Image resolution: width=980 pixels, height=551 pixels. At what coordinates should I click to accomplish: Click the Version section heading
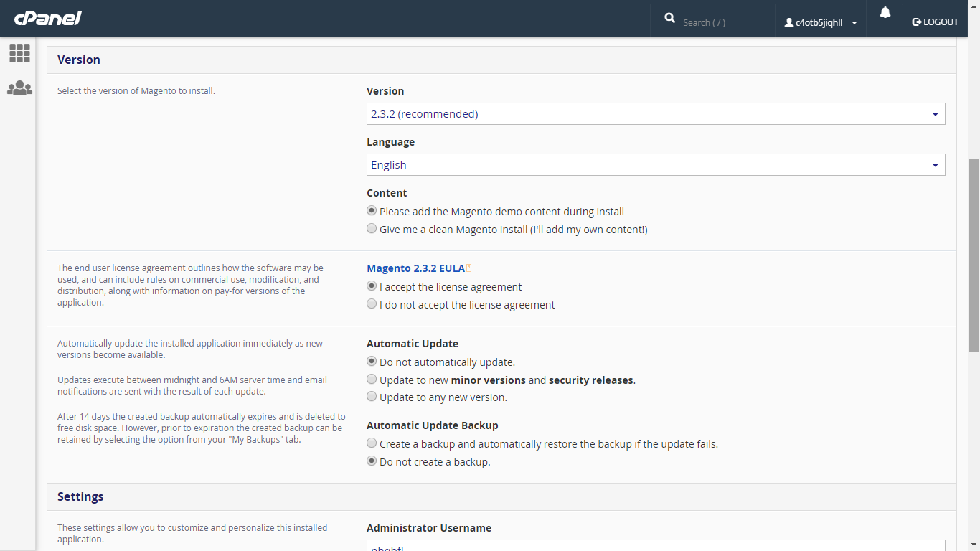[79, 60]
